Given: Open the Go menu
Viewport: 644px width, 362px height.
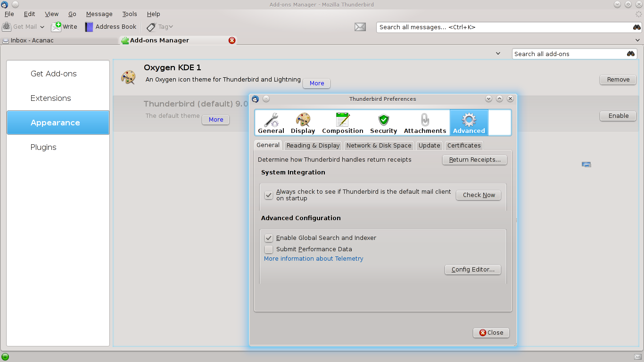Looking at the screenshot, I should pyautogui.click(x=72, y=14).
